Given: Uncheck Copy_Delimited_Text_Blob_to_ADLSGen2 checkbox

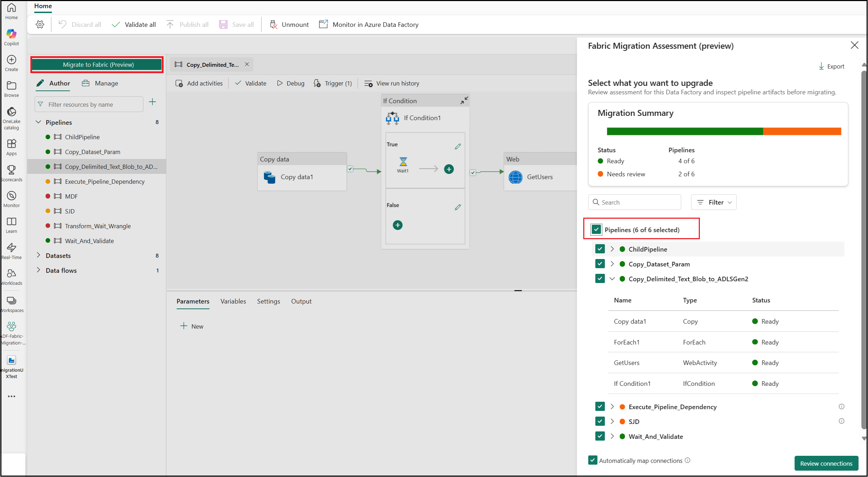Looking at the screenshot, I should (600, 279).
